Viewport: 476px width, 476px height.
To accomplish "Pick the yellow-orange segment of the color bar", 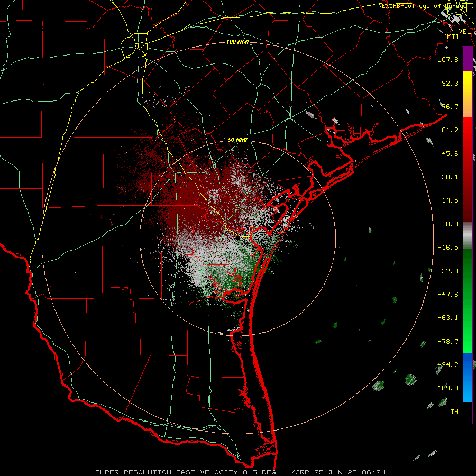I will point(467,94).
